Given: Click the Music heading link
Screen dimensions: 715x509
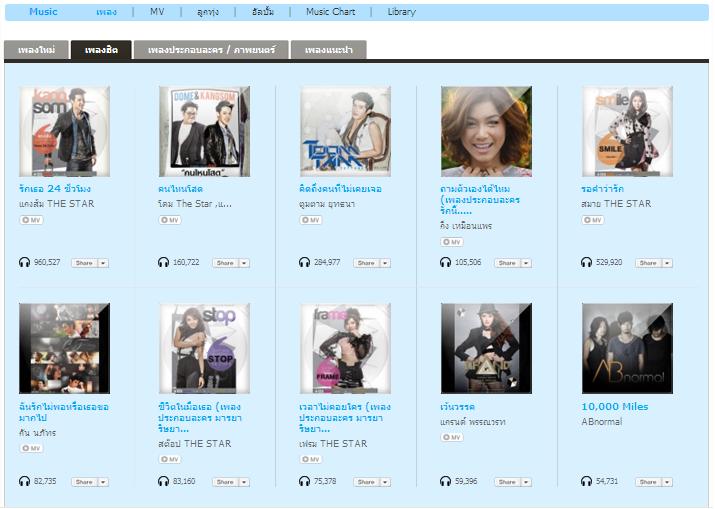Looking at the screenshot, I should [x=43, y=12].
